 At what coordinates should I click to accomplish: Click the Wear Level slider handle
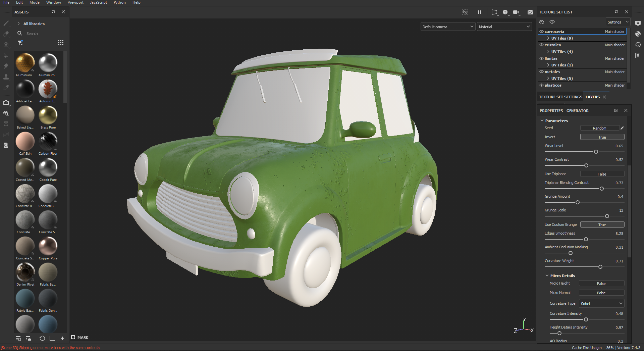point(596,152)
